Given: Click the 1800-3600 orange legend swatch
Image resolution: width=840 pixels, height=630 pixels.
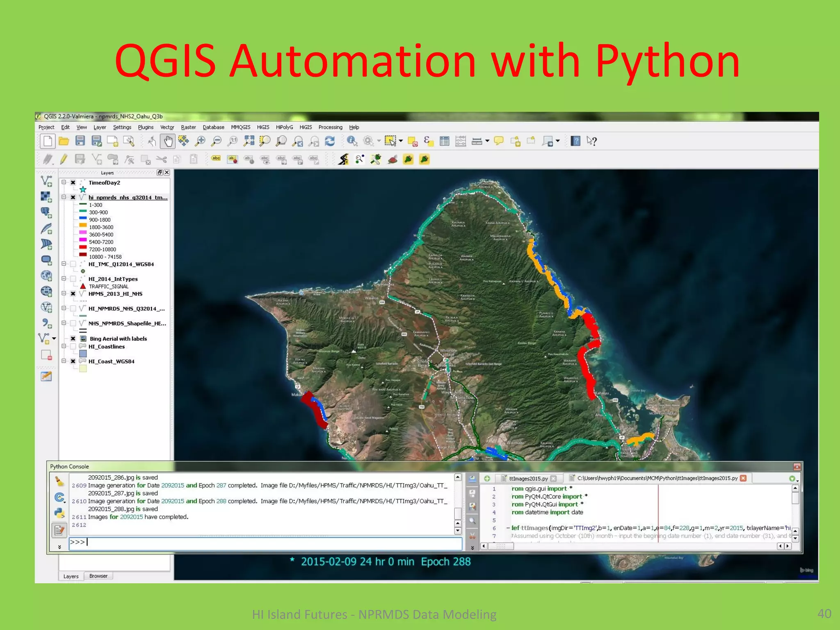Looking at the screenshot, I should [x=83, y=226].
